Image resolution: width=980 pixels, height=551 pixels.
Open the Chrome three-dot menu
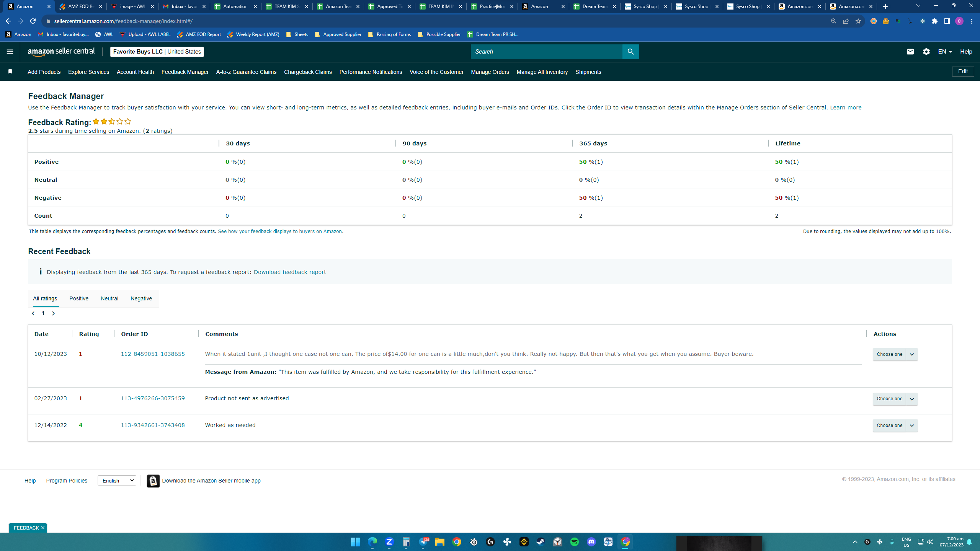click(972, 21)
